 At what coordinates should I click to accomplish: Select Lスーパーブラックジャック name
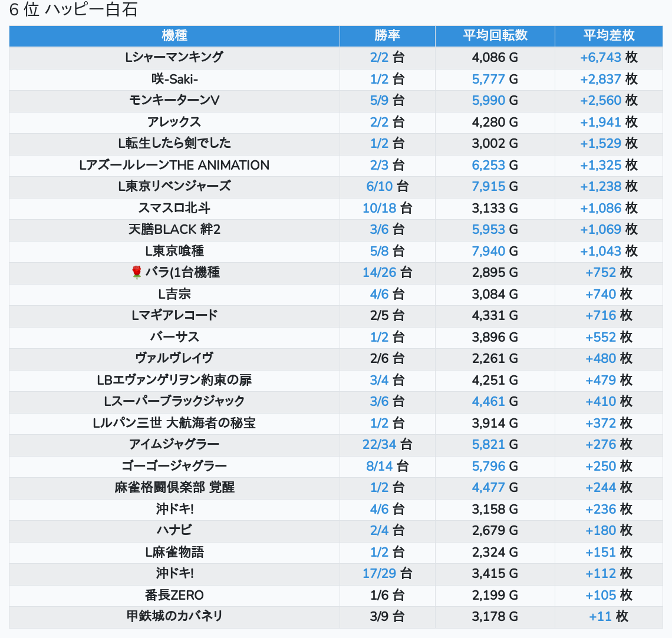coord(174,402)
